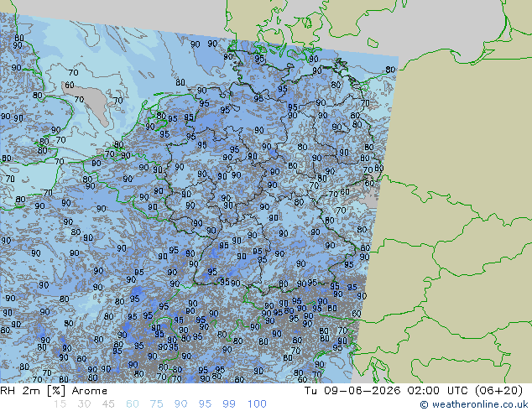
Task: Click the weatheronline.co.uk copyright text
Action: [474, 404]
